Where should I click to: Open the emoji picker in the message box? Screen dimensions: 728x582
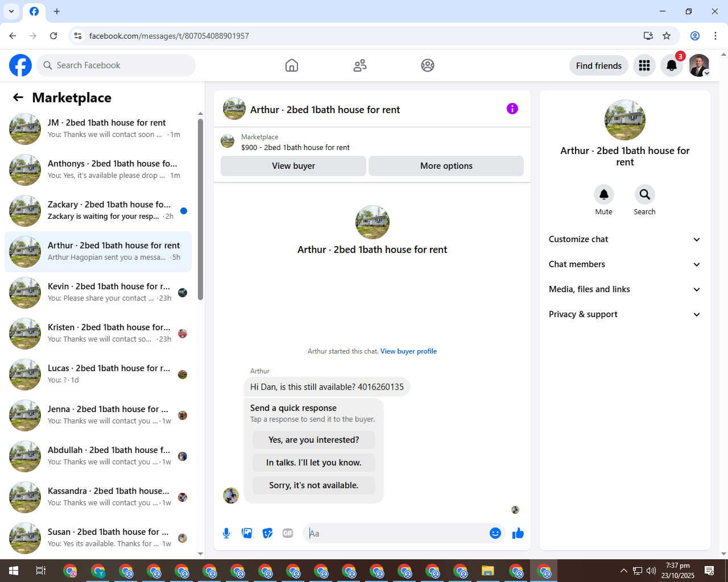pos(495,533)
